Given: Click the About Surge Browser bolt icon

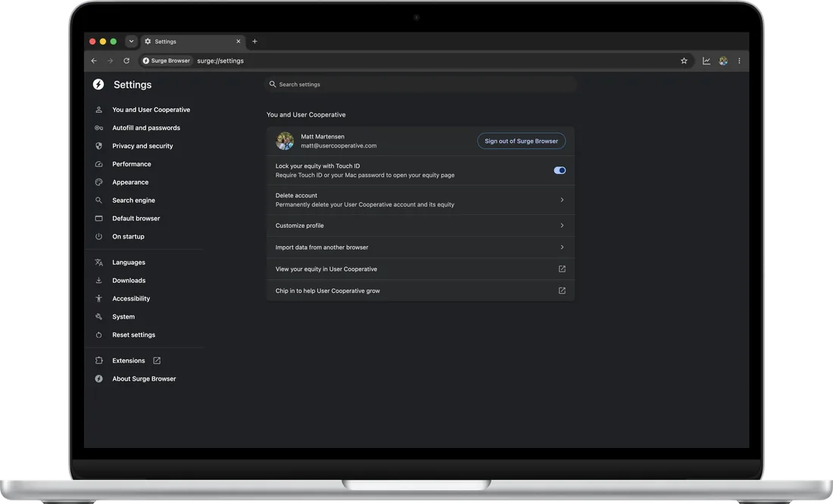Looking at the screenshot, I should [98, 378].
